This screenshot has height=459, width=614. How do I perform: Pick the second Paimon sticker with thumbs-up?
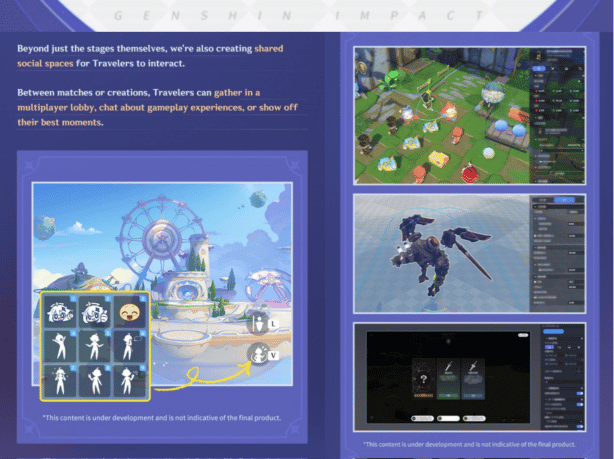(x=95, y=312)
